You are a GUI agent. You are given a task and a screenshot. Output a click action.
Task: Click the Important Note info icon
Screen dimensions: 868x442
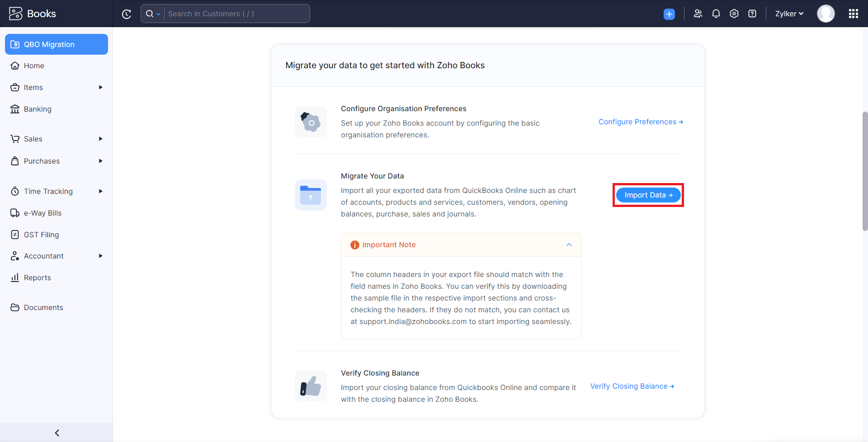[x=355, y=245]
